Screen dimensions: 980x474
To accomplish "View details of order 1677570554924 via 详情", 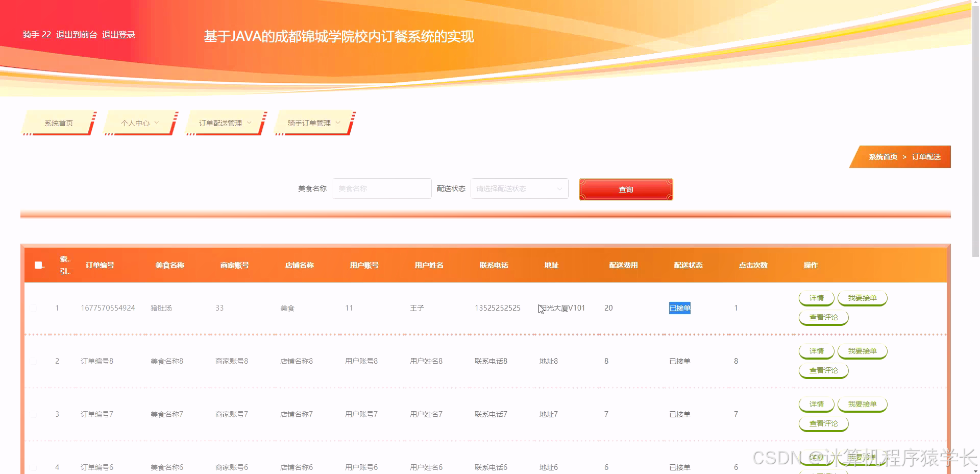I will (816, 298).
